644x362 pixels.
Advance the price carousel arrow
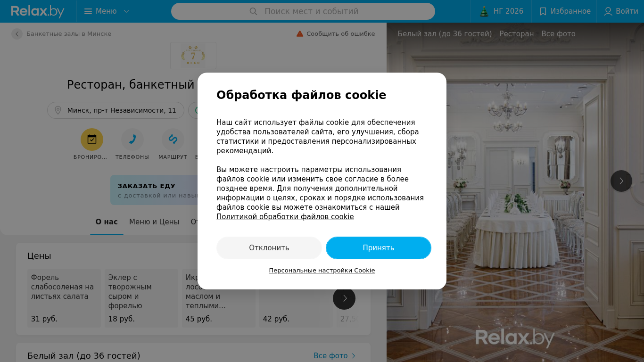point(344,298)
